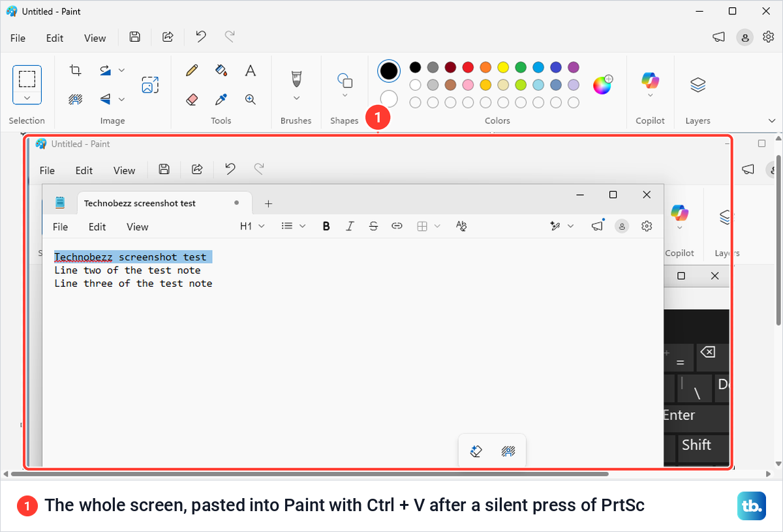The width and height of the screenshot is (783, 532).
Task: Open the Edit colors wheel
Action: 602,85
